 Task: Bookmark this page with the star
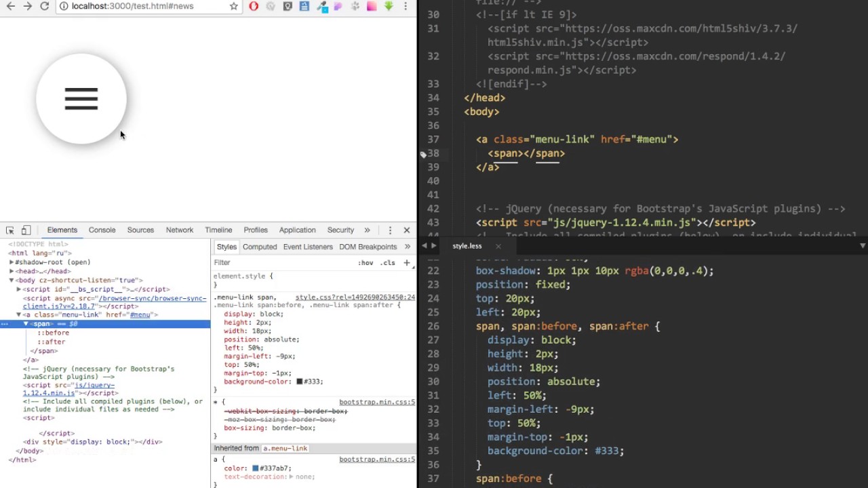pyautogui.click(x=234, y=6)
